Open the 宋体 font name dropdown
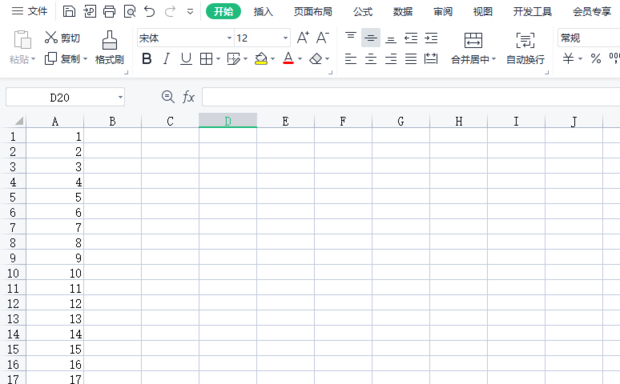 (229, 38)
